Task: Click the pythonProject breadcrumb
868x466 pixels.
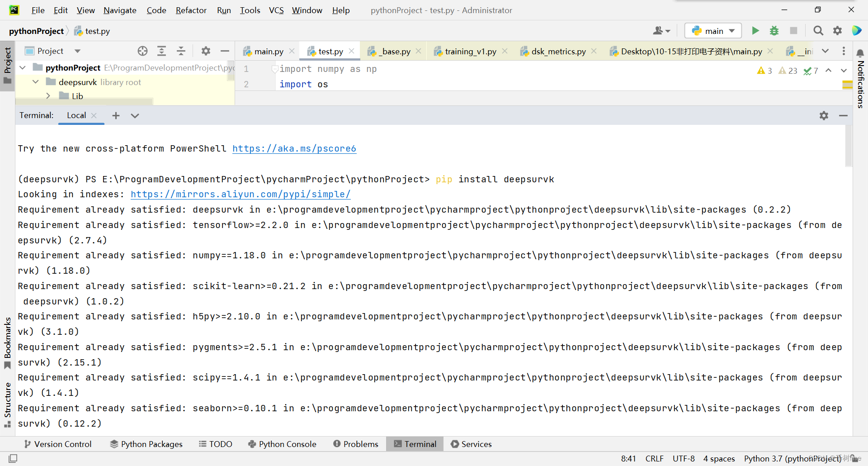Action: pos(36,31)
